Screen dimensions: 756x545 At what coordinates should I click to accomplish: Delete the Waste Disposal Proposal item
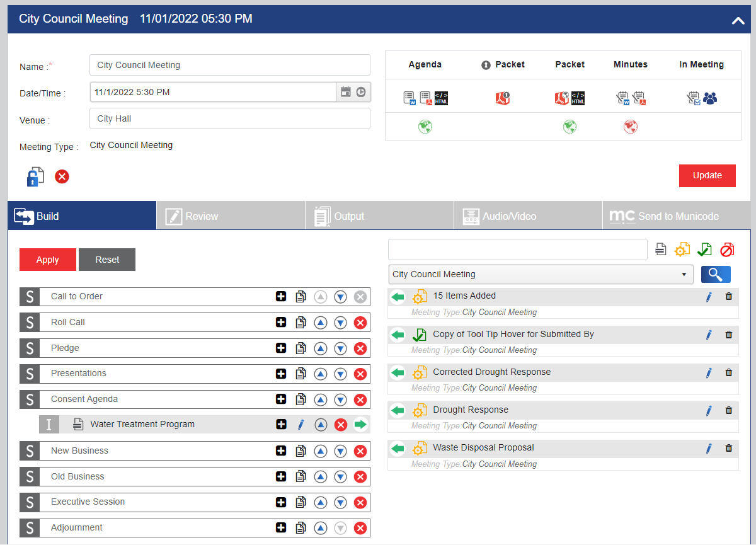point(729,449)
